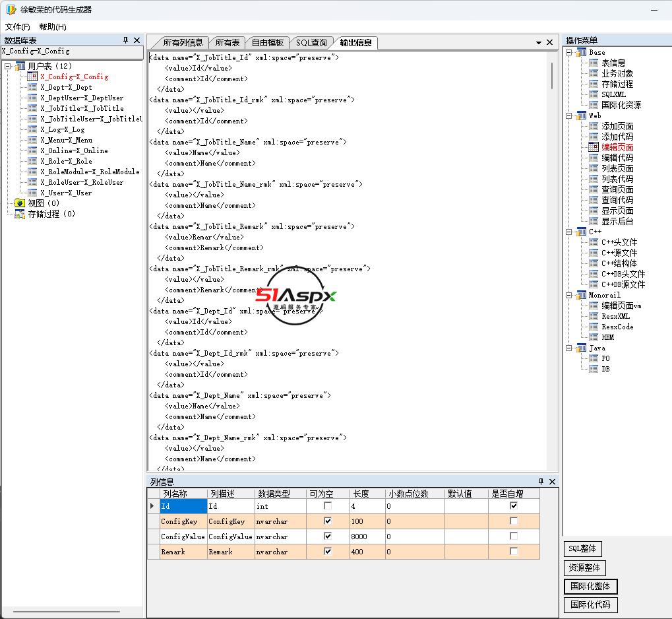Click the 数据库表 horizontal scrollbar
672x619 pixels.
pos(67,612)
